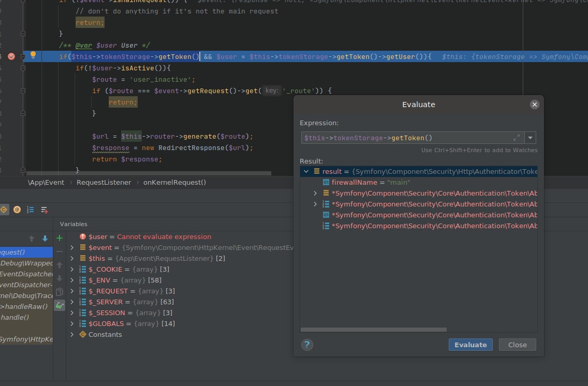Select onKernelRequest() in the breadcrumb bar
The height and width of the screenshot is (386, 588).
[x=175, y=182]
